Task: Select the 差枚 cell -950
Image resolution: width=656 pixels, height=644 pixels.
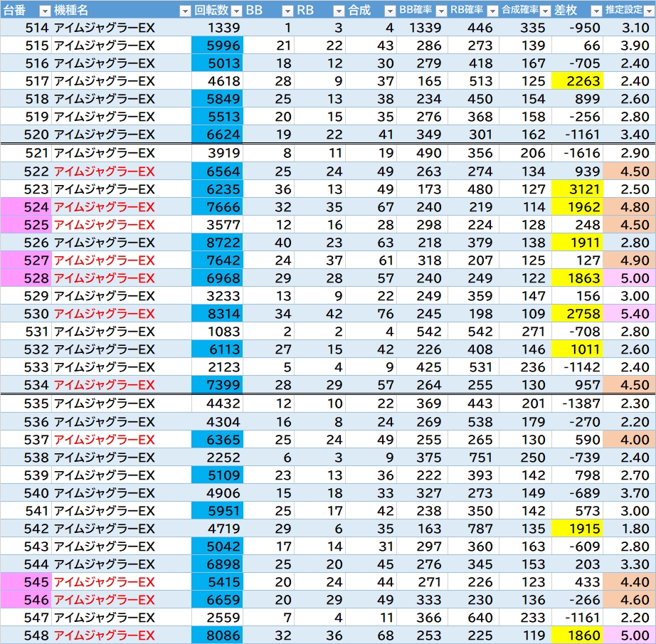Action: [x=577, y=28]
